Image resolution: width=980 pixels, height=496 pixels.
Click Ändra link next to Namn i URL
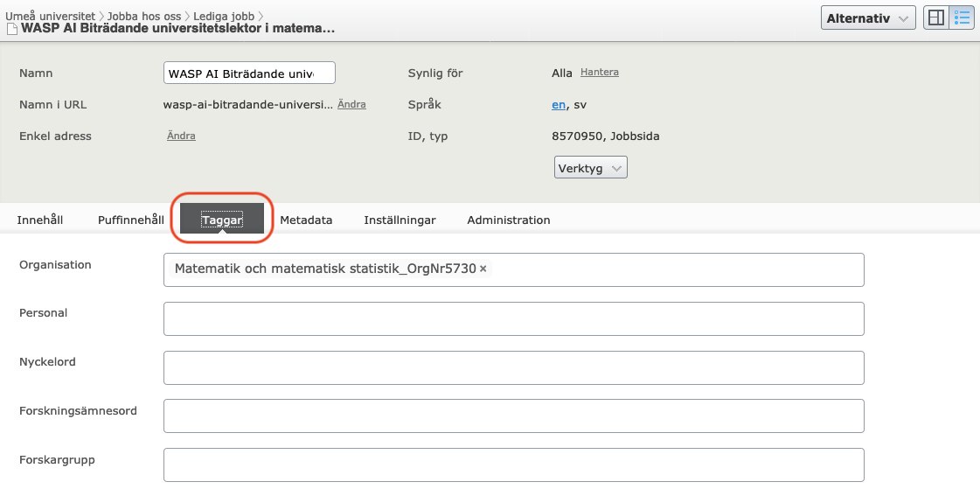pos(352,104)
